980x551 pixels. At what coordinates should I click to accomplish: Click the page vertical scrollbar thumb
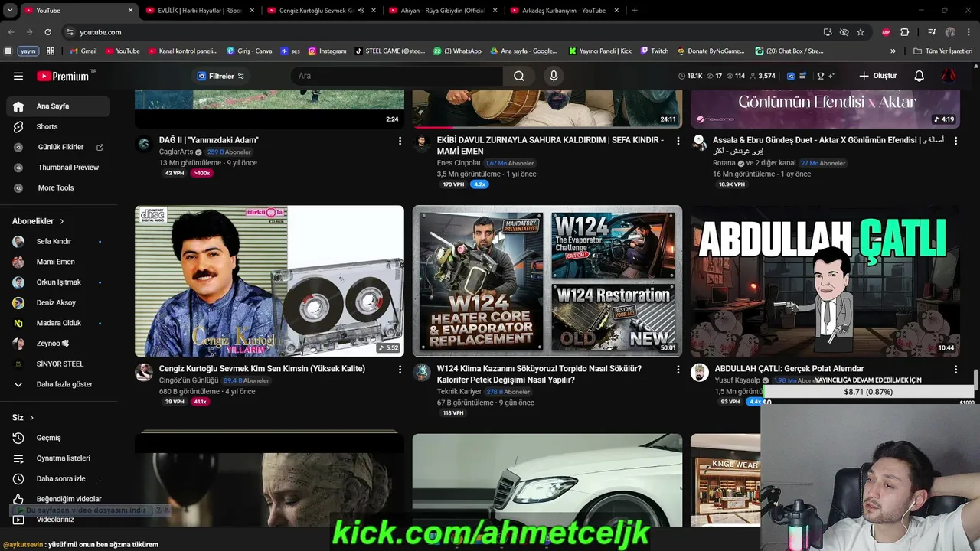tap(976, 379)
